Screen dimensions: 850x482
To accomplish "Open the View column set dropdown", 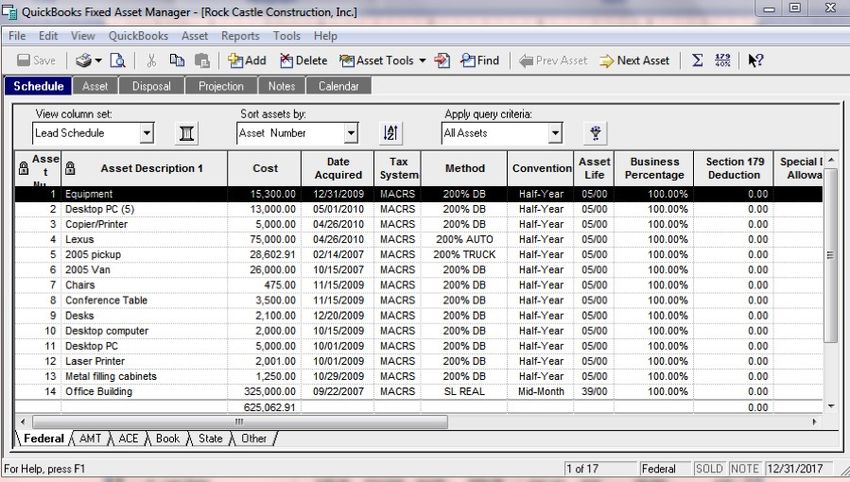I will 146,133.
